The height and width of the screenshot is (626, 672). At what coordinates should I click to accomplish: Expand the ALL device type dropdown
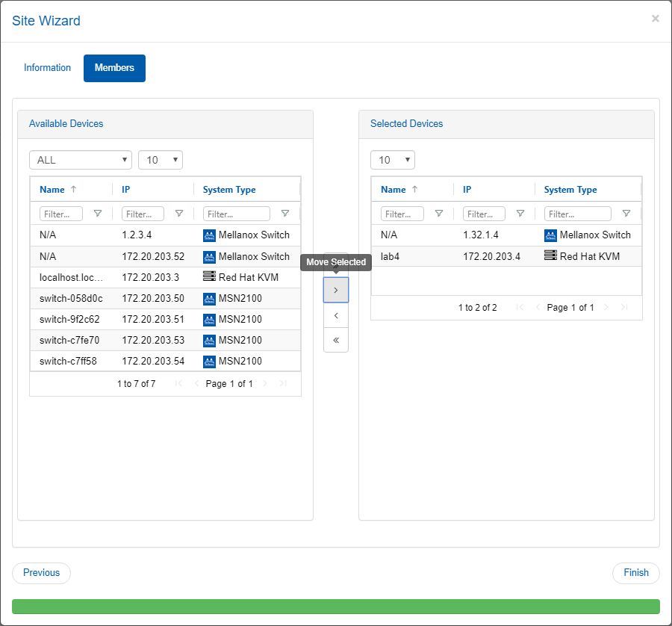pos(81,160)
